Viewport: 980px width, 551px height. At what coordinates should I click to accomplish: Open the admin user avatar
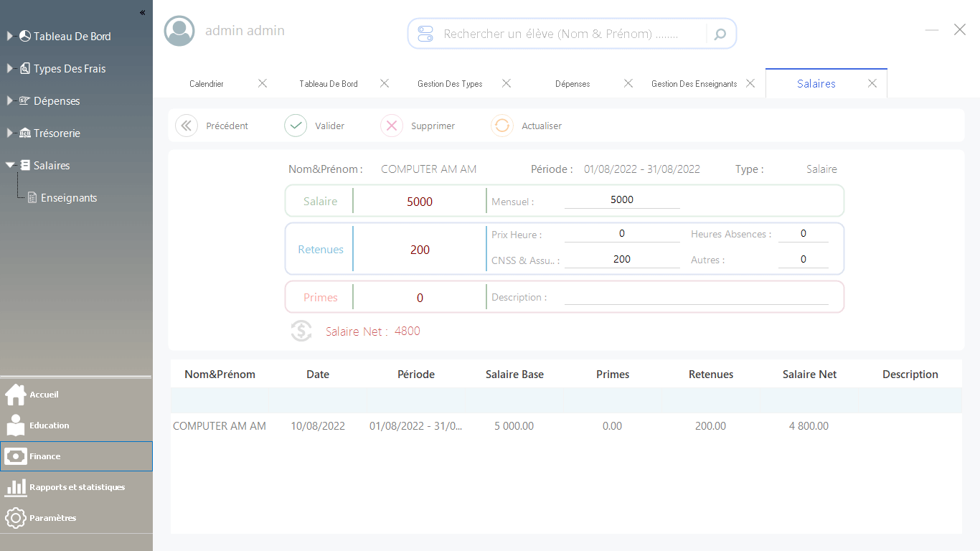tap(179, 31)
